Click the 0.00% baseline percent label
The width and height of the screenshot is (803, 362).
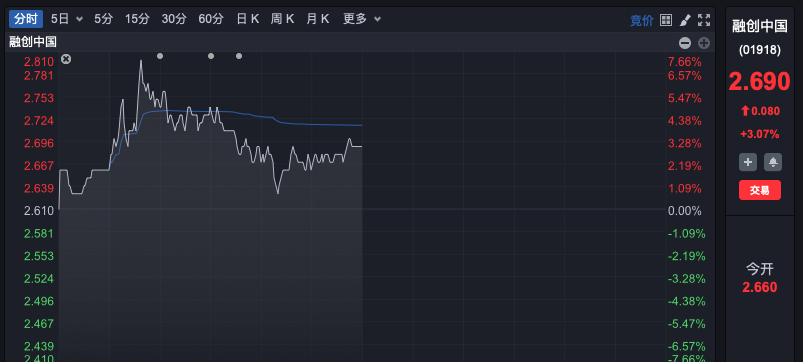(x=685, y=210)
